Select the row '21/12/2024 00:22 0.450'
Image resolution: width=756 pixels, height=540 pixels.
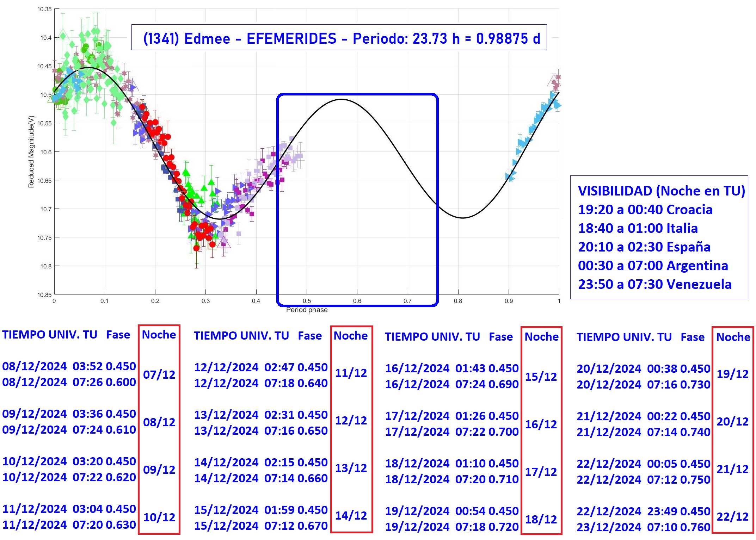click(644, 416)
